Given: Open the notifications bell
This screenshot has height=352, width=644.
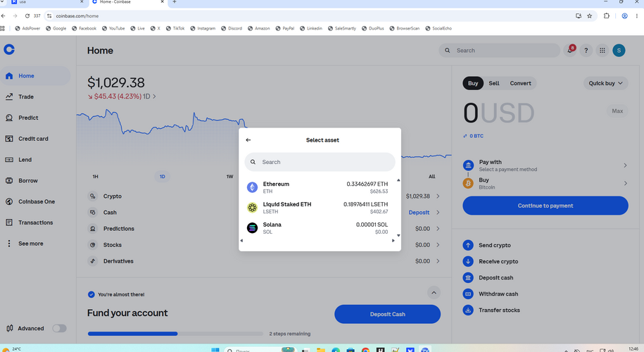Looking at the screenshot, I should tap(570, 51).
